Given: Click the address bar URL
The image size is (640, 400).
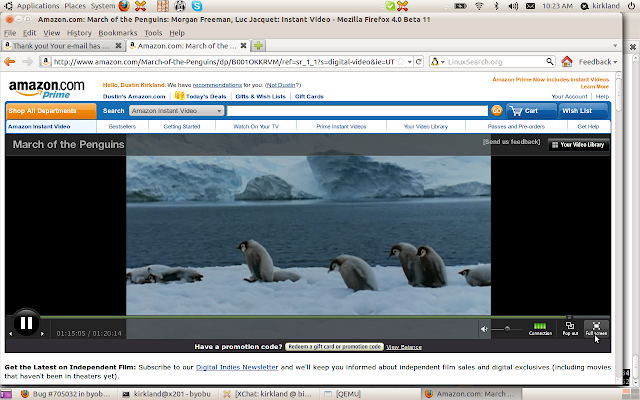Looking at the screenshot, I should pyautogui.click(x=224, y=62).
